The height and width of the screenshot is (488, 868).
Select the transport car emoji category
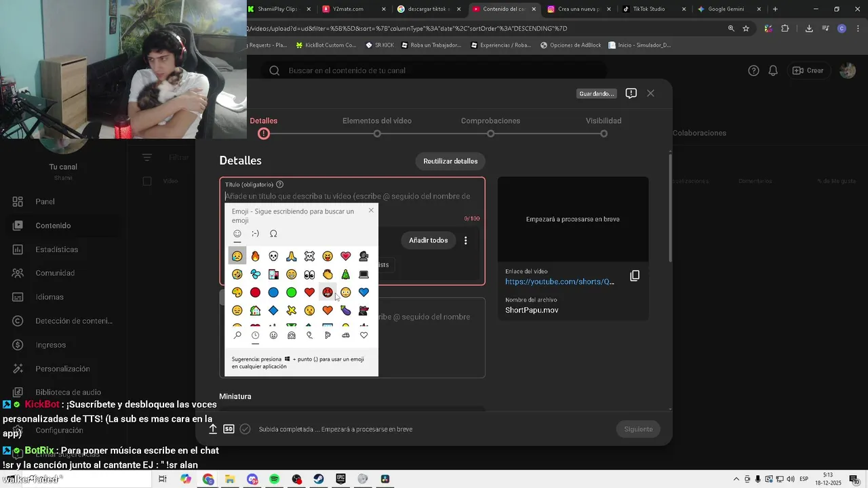click(x=346, y=335)
